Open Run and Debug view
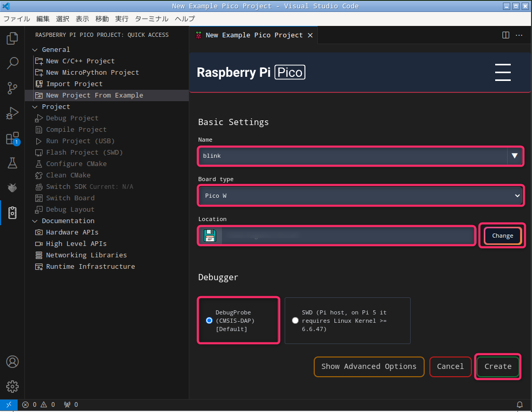This screenshot has width=532, height=412. [x=12, y=113]
